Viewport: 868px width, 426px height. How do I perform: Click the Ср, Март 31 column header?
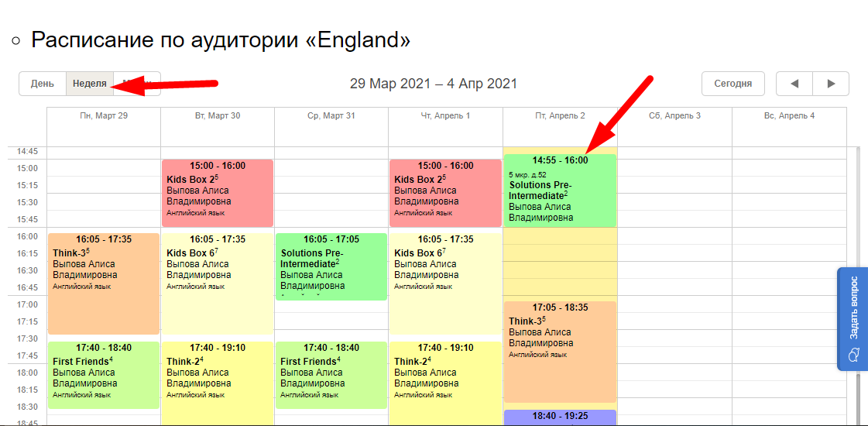331,115
